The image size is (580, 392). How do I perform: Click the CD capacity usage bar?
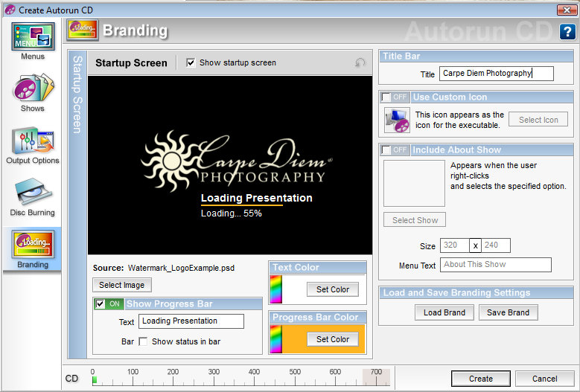(x=240, y=379)
